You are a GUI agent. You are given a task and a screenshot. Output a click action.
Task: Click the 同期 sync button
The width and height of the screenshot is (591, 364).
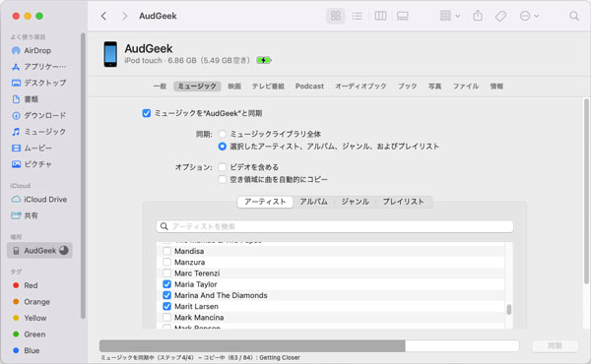pyautogui.click(x=555, y=346)
